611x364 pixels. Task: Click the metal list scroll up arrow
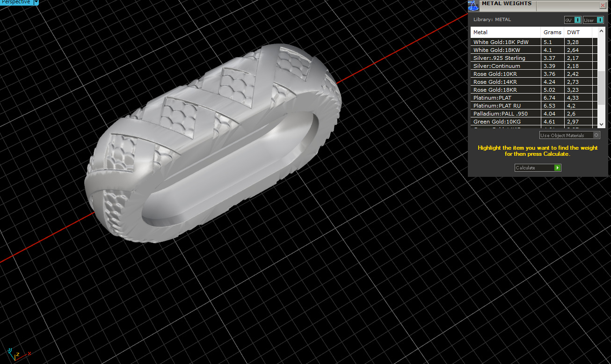click(602, 30)
